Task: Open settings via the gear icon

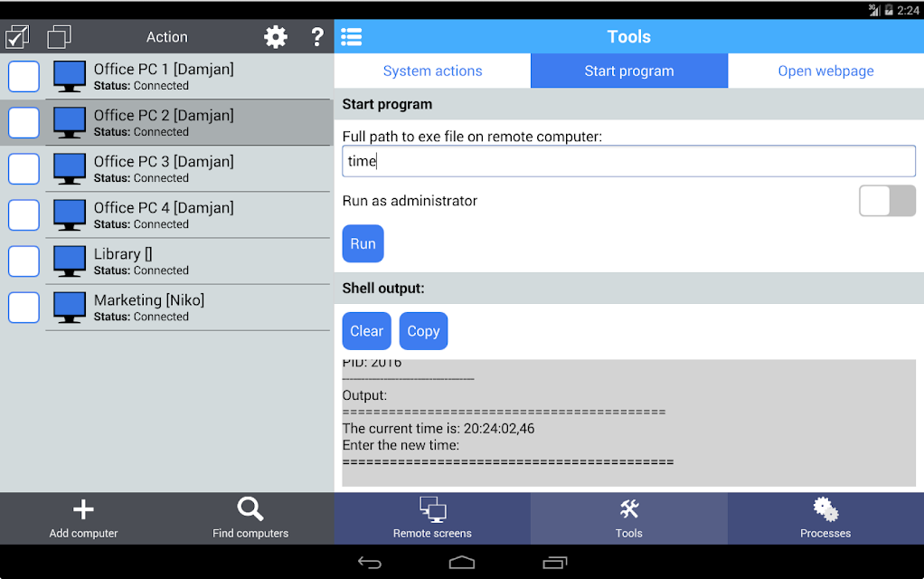Action: click(x=275, y=36)
